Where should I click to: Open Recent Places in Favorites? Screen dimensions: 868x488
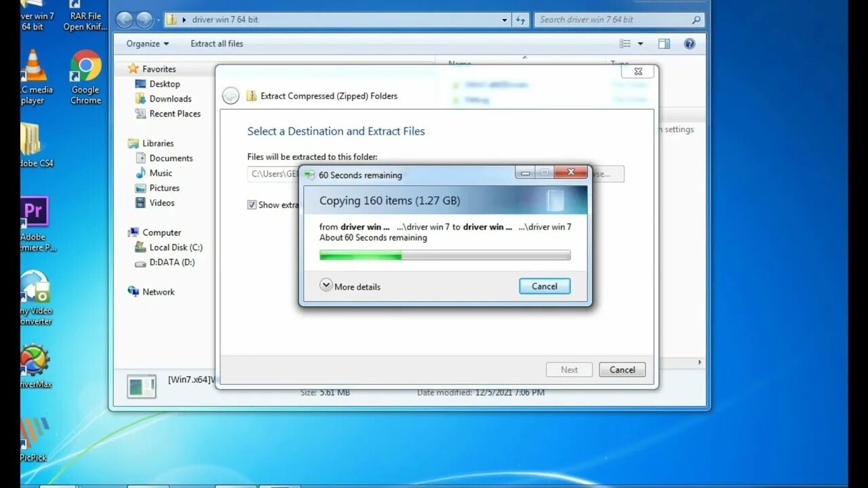pyautogui.click(x=175, y=113)
